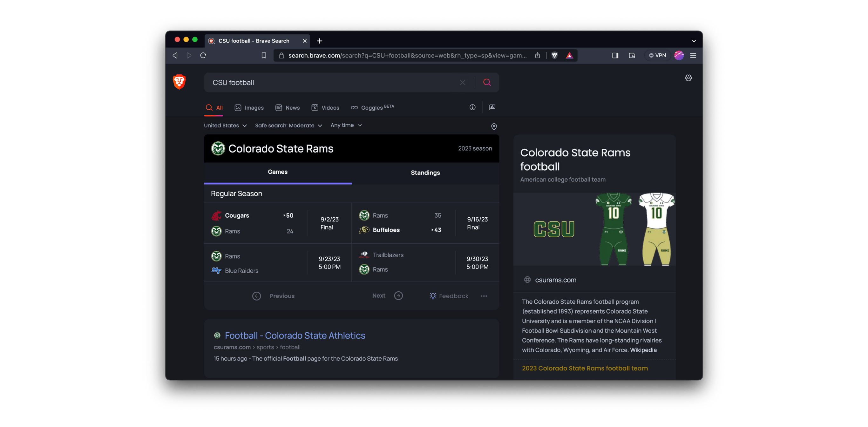Click the Cougars team logo
The height and width of the screenshot is (427, 868).
216,215
